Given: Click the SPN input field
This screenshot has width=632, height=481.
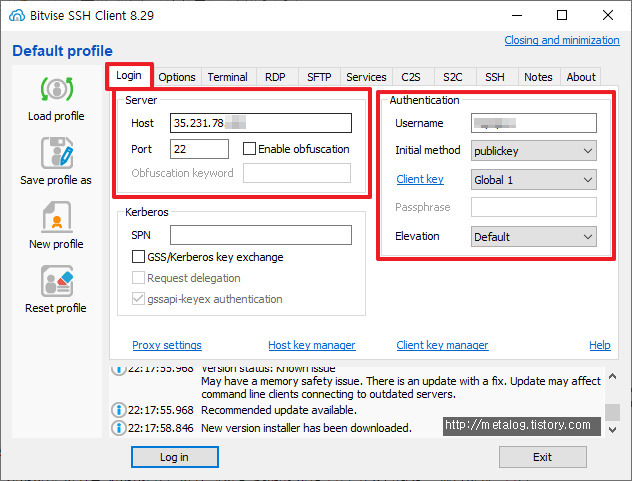Looking at the screenshot, I should [261, 235].
